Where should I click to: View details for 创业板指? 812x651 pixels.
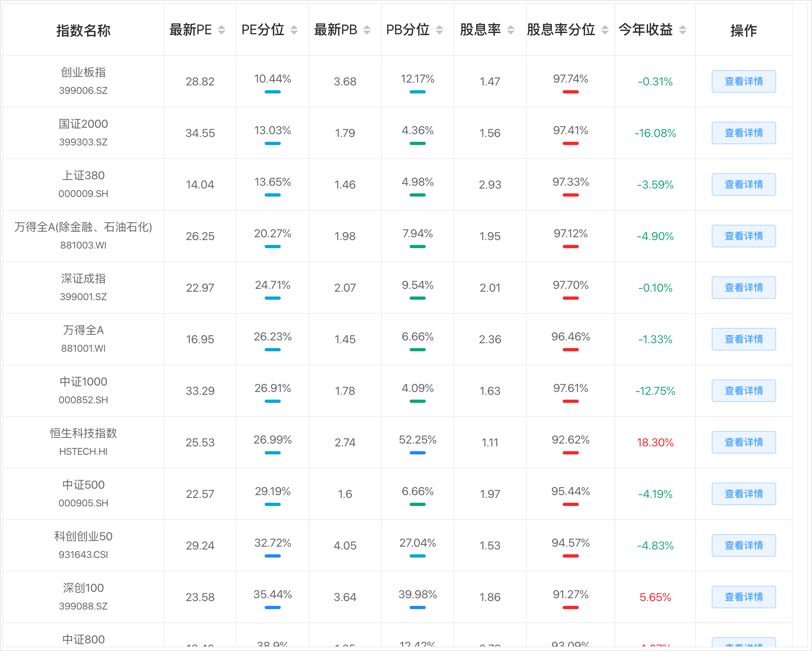pyautogui.click(x=744, y=81)
